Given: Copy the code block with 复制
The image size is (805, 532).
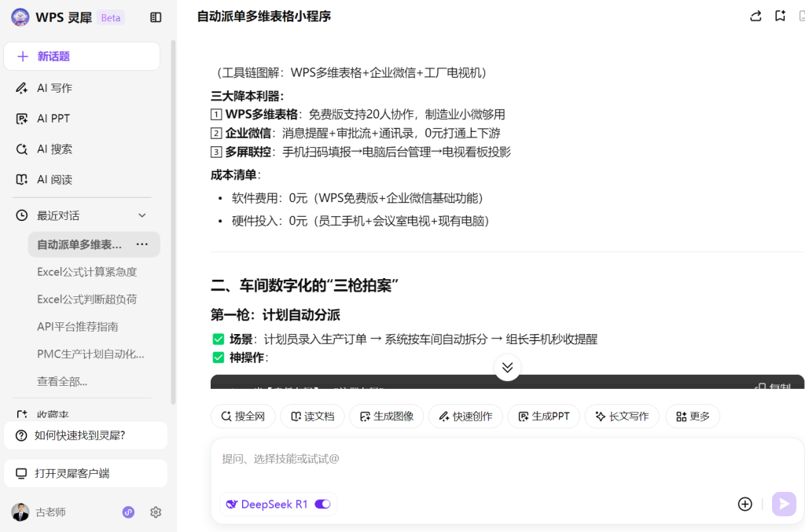Looking at the screenshot, I should [x=774, y=387].
